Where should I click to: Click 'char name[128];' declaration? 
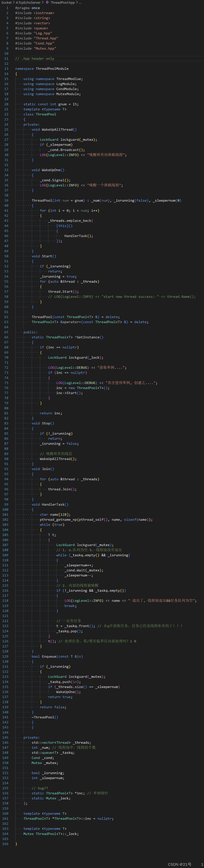click(55, 515)
